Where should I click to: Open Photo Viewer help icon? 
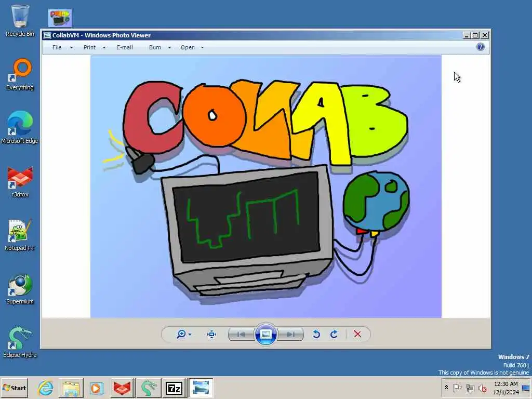tap(481, 47)
